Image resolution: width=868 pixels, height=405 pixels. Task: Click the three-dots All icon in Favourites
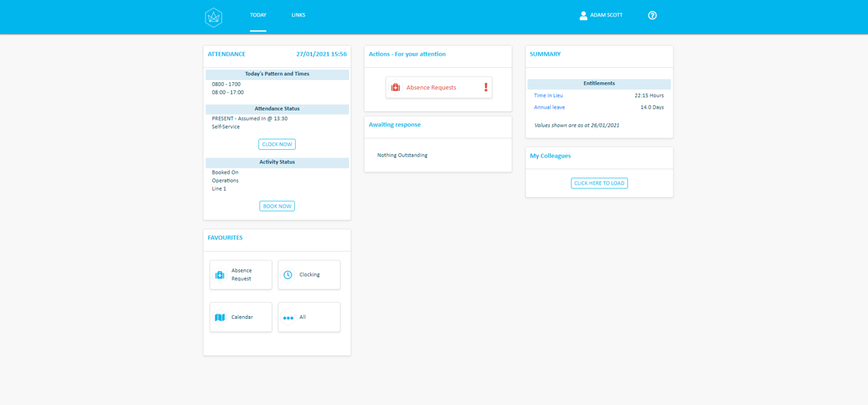tap(288, 317)
